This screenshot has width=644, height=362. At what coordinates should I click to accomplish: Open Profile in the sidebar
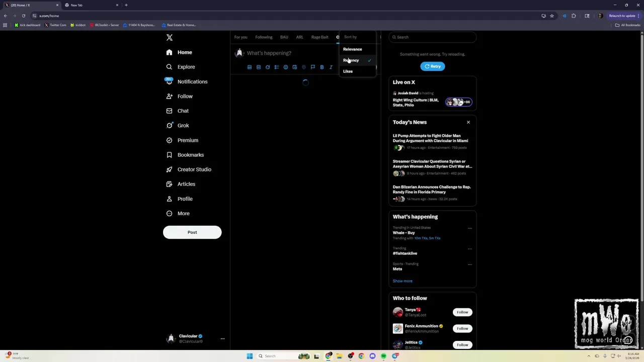[x=179, y=199]
